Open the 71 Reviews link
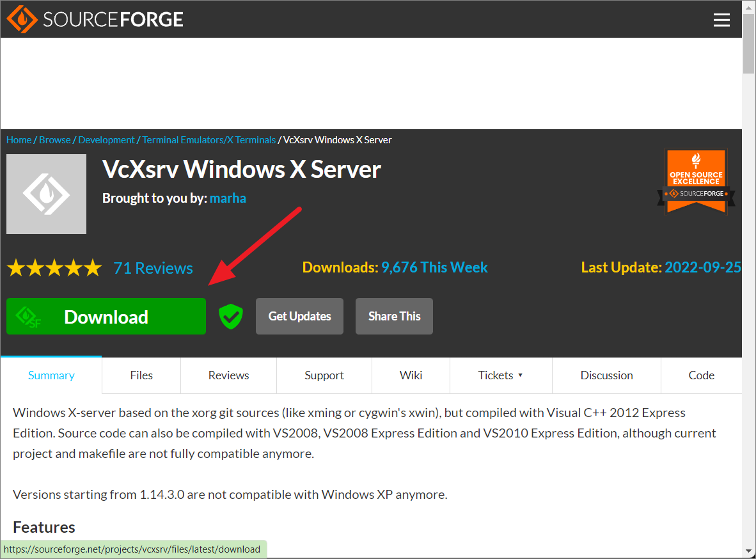The image size is (756, 559). (x=154, y=268)
